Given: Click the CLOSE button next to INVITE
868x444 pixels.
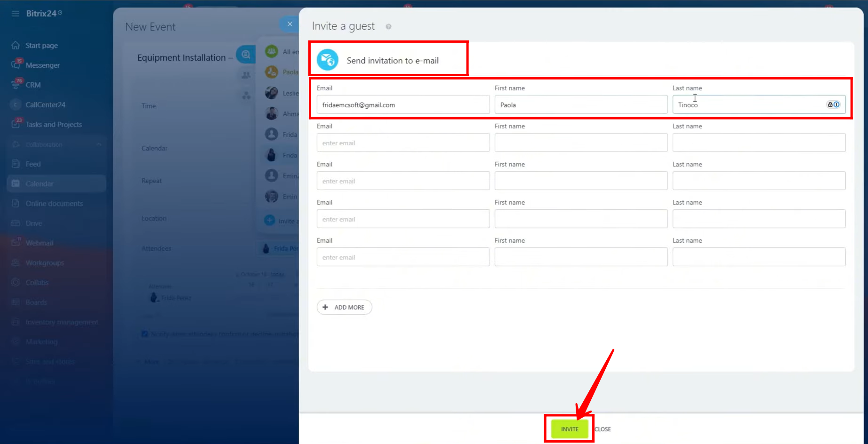Looking at the screenshot, I should (603, 429).
